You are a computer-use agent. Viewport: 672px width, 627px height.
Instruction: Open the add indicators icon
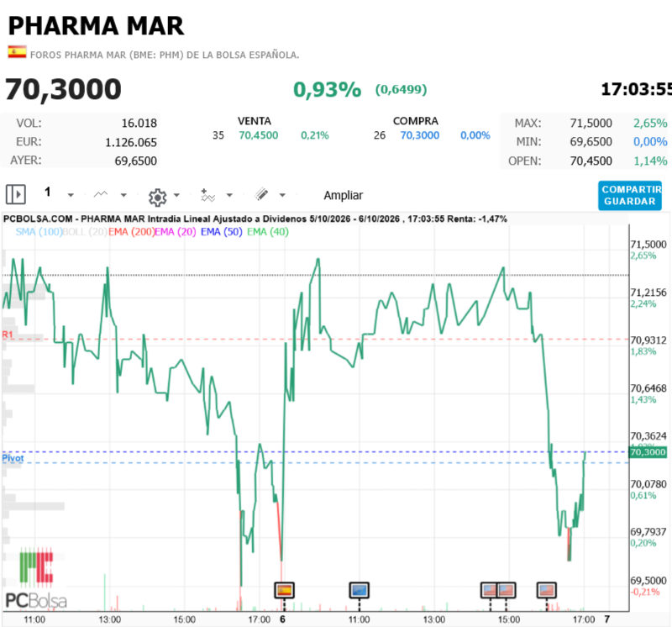pos(207,195)
